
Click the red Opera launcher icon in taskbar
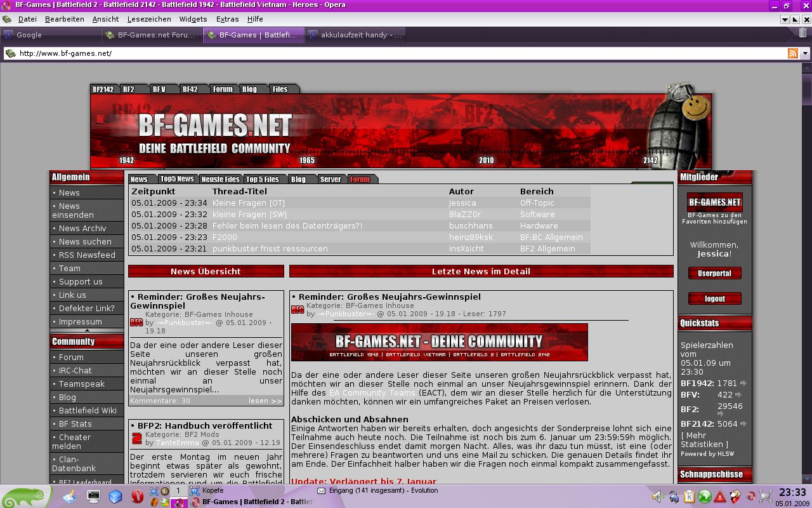(136, 496)
